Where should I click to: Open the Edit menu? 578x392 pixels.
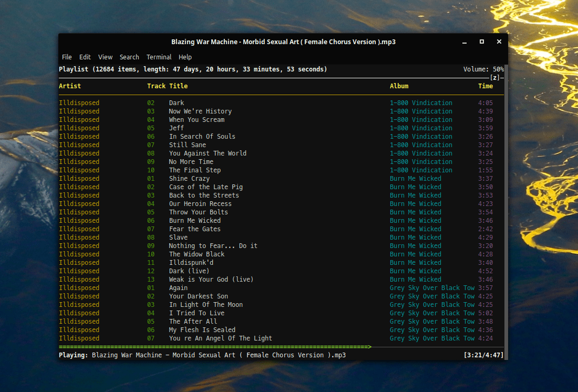point(85,57)
